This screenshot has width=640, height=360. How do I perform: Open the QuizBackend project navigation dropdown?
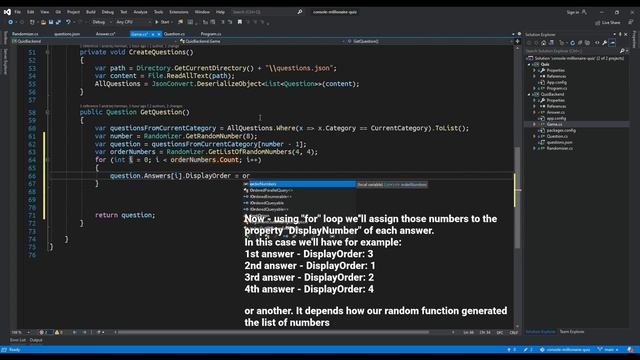[x=94, y=41]
